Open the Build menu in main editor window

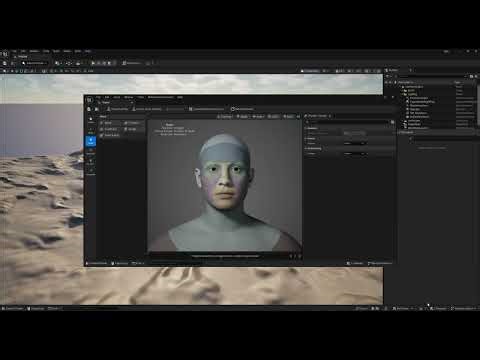point(56,51)
